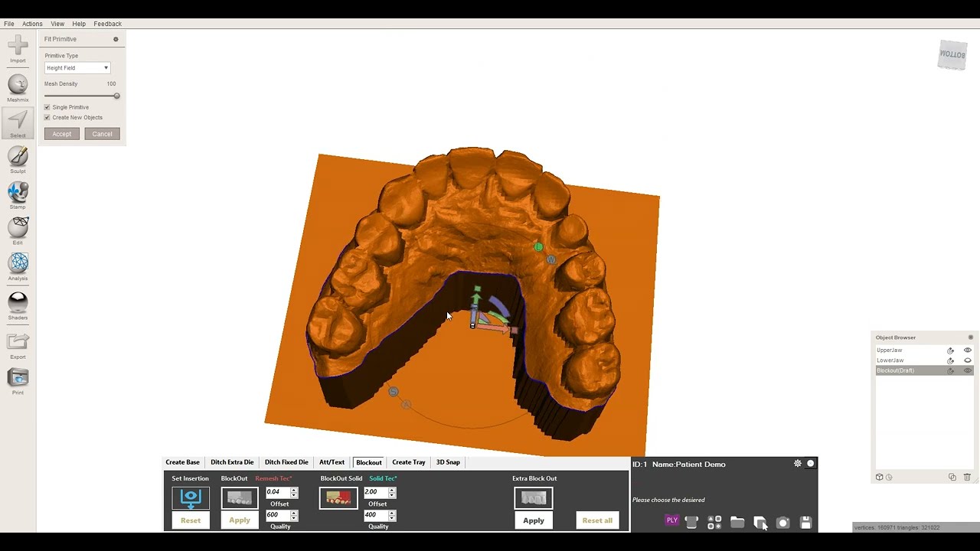980x551 pixels.
Task: Click the Extra Block Out thumbnail icon
Action: click(x=534, y=498)
